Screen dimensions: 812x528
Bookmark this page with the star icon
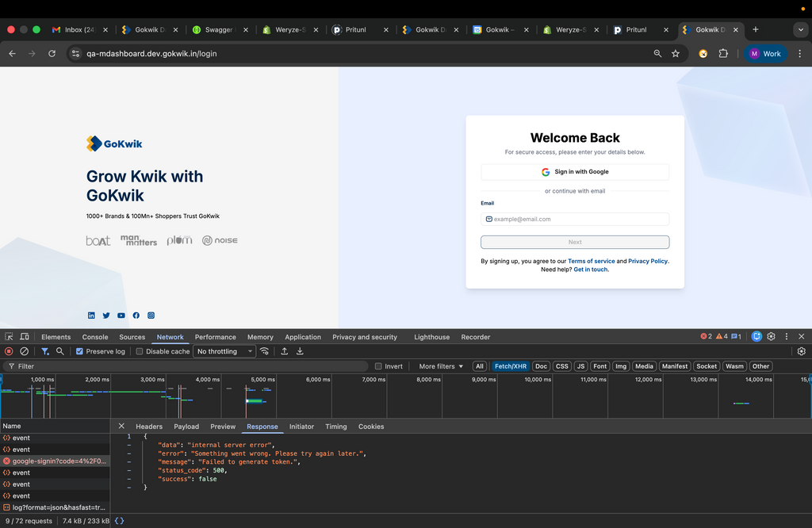[x=676, y=53]
